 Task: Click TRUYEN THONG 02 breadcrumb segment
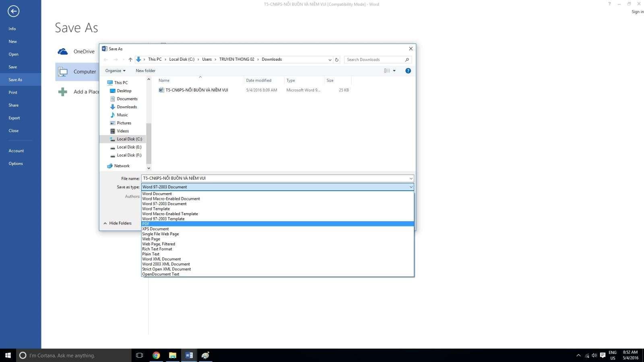click(237, 60)
